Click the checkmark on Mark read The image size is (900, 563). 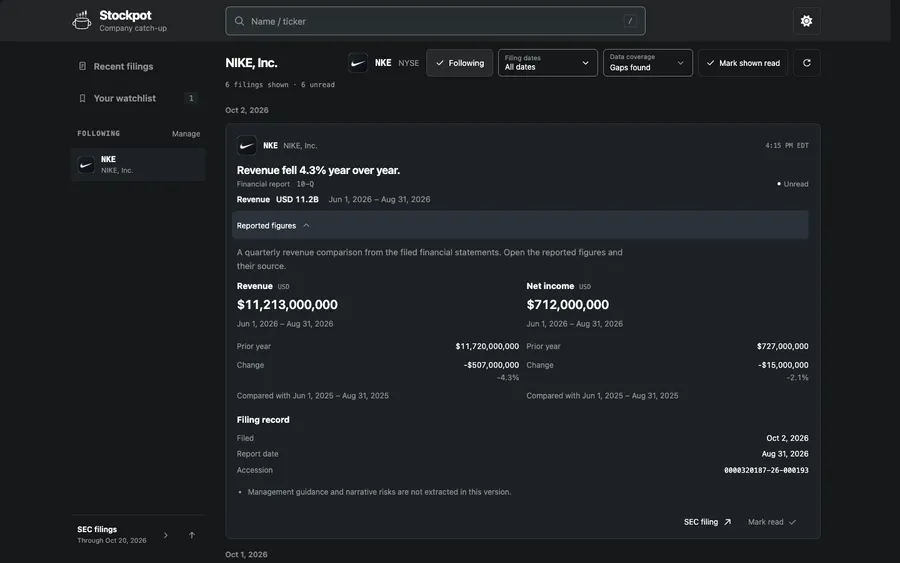tap(793, 522)
